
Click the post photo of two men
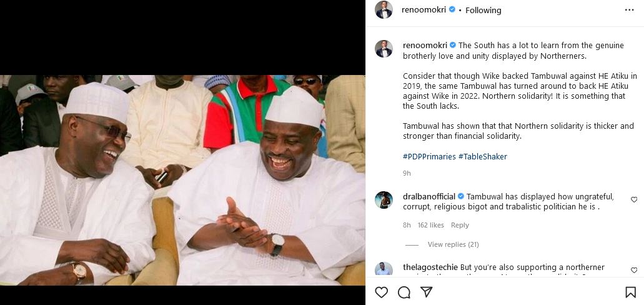coord(182,180)
